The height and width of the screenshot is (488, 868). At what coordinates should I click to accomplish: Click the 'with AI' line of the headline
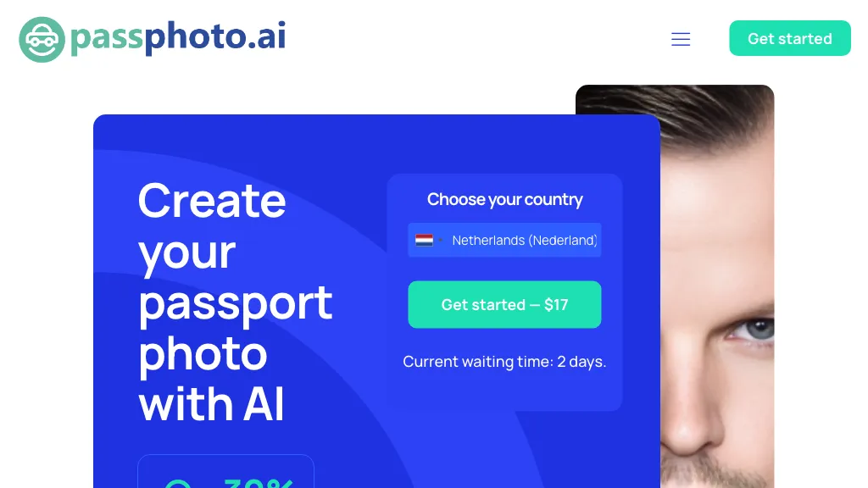point(212,403)
